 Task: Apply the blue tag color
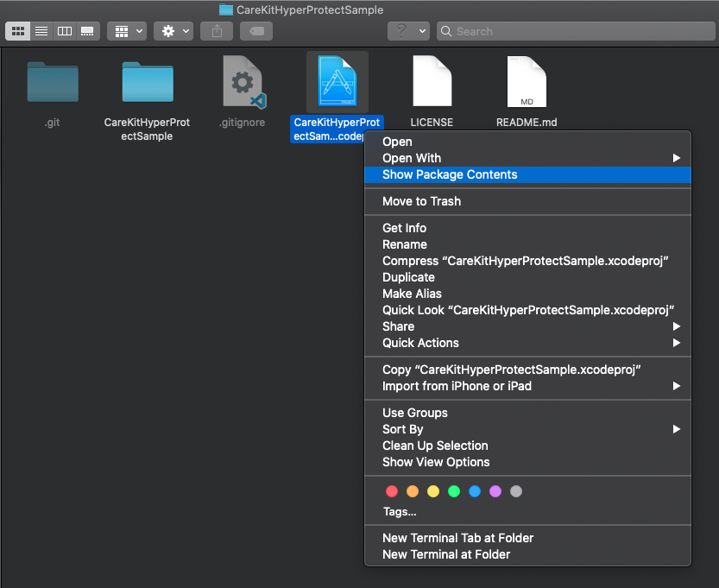point(475,491)
